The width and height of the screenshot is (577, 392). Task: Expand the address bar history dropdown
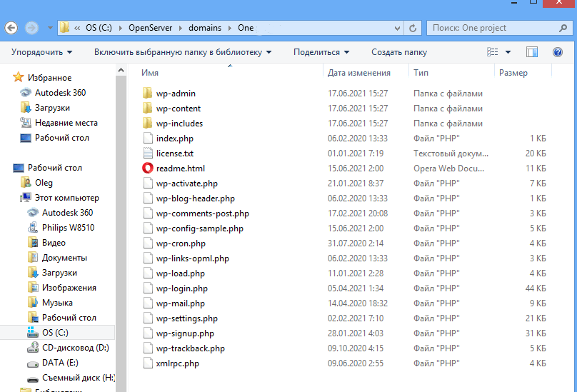click(397, 28)
